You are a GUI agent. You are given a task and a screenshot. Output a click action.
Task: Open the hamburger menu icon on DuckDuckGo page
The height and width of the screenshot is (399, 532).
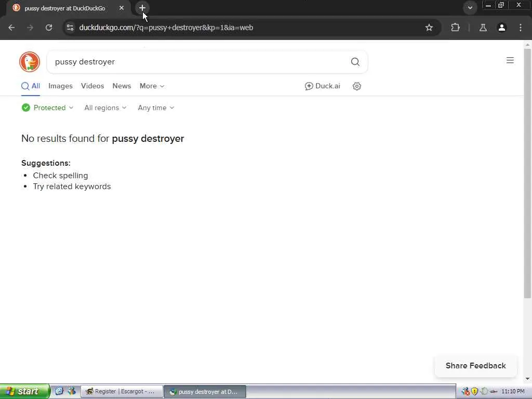510,60
